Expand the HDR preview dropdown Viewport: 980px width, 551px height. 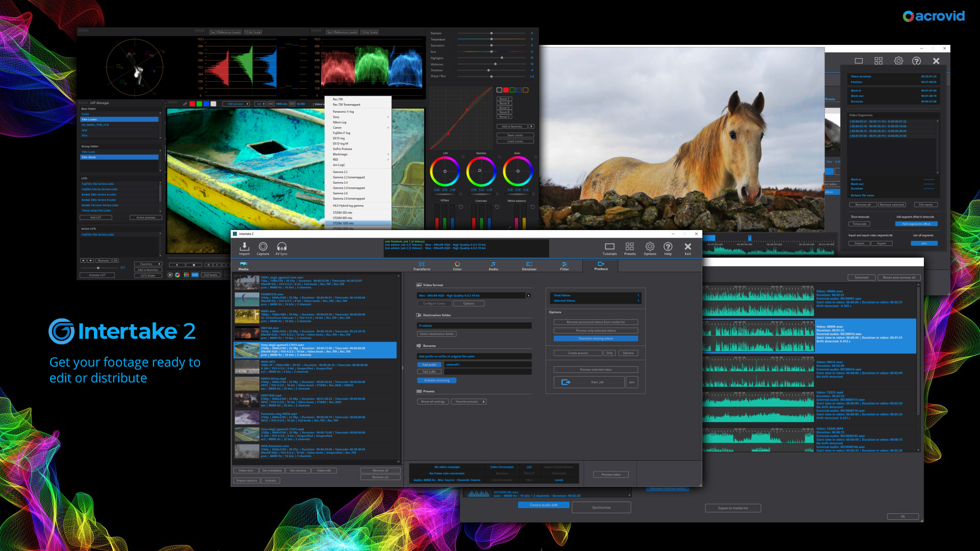238,104
